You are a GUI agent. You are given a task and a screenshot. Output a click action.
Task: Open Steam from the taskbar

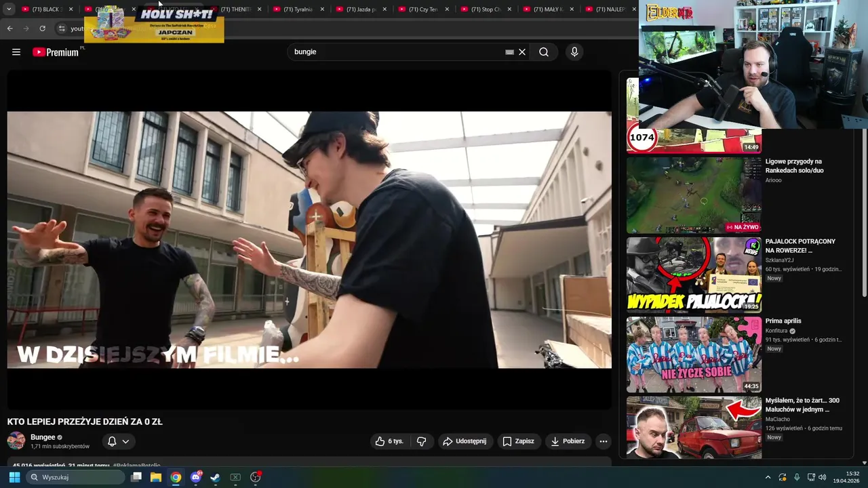pyautogui.click(x=215, y=477)
